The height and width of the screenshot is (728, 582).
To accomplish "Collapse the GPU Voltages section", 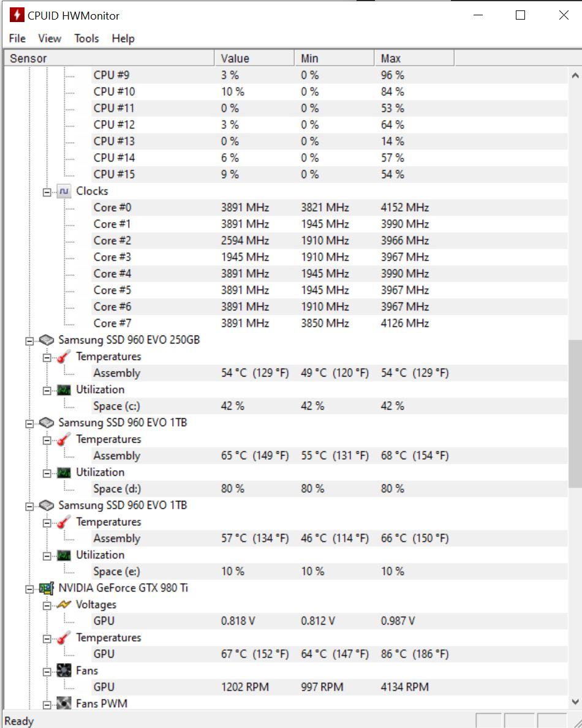I will point(47,606).
